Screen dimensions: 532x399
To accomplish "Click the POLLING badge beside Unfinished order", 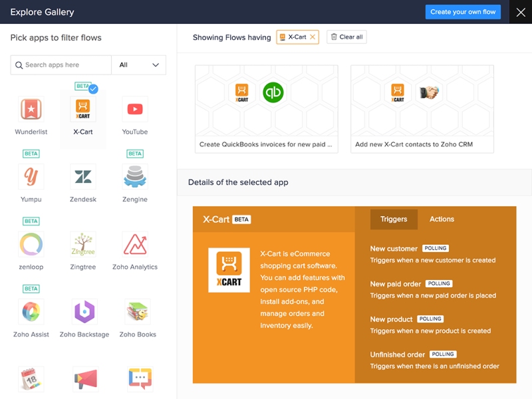I will click(443, 354).
